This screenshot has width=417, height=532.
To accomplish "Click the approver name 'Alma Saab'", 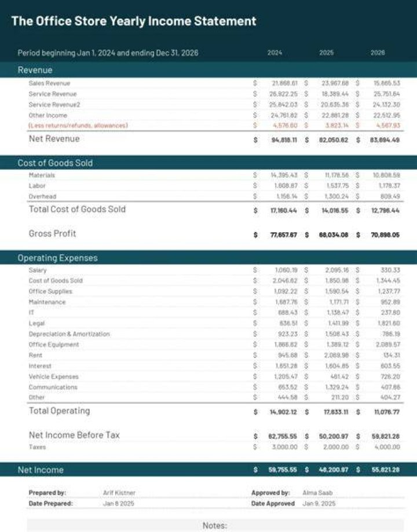I will [317, 493].
